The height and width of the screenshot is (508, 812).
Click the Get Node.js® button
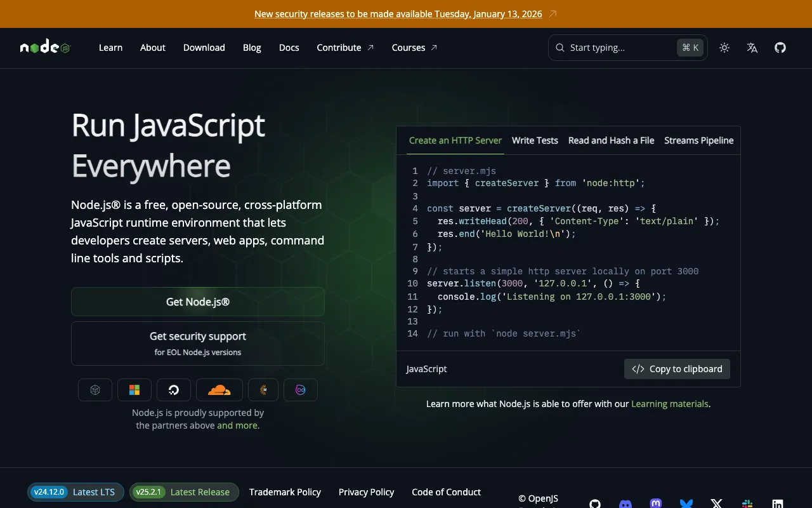click(x=198, y=302)
